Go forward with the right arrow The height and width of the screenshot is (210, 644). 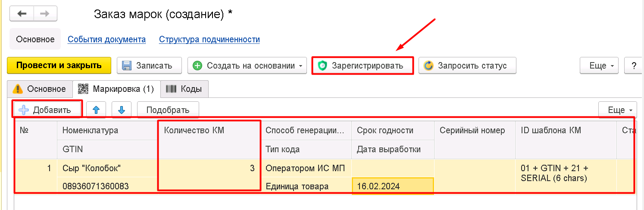tap(45, 14)
